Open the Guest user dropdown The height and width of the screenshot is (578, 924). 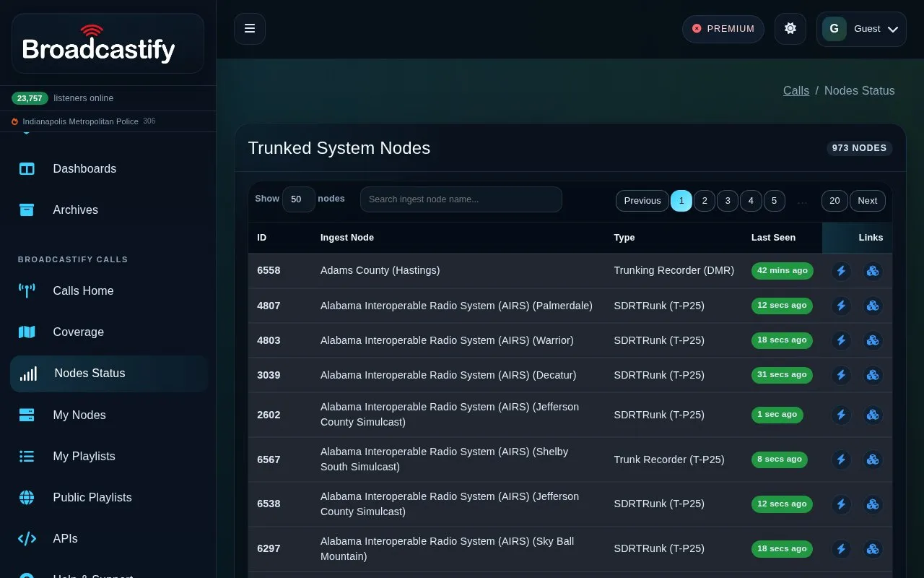tap(861, 29)
